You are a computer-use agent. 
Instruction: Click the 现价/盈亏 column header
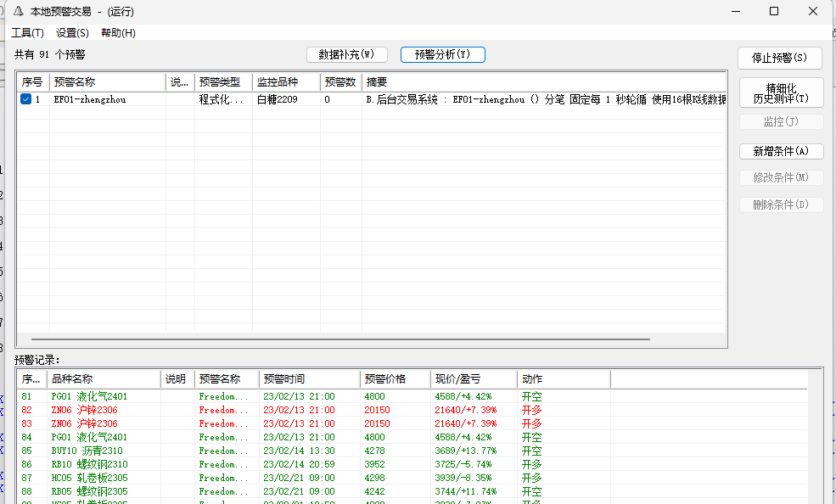click(474, 378)
